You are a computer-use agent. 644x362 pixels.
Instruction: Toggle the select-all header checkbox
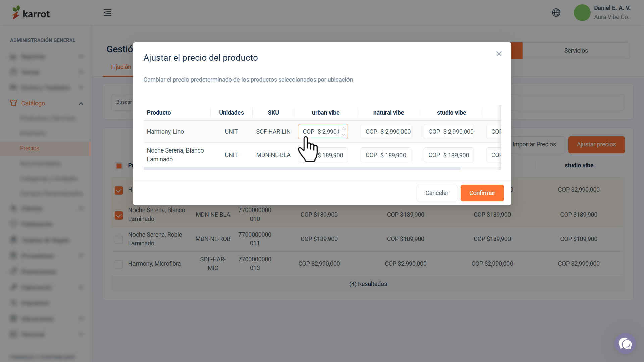[x=119, y=166]
